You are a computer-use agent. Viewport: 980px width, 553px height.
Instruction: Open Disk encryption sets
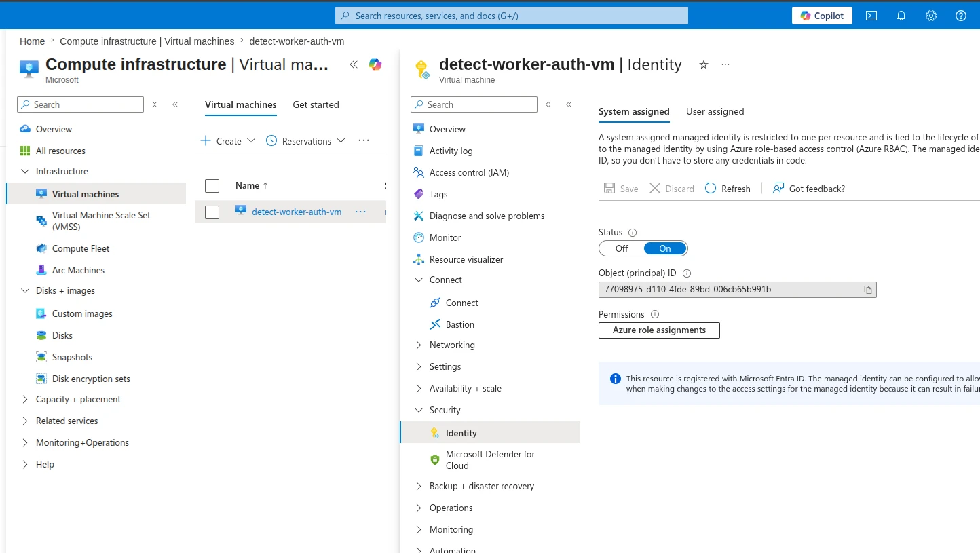91,379
